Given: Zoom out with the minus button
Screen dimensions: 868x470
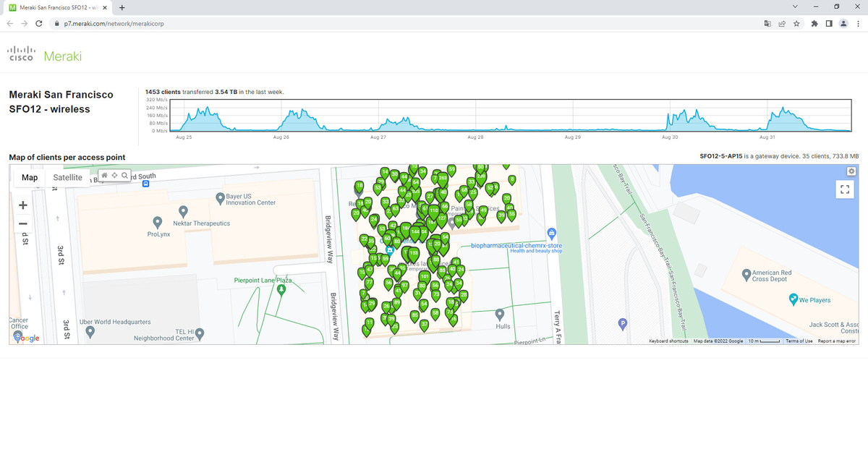Looking at the screenshot, I should point(23,223).
